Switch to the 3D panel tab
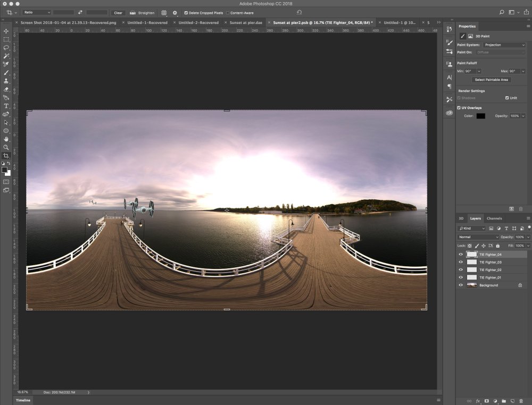This screenshot has height=405, width=532. pyautogui.click(x=461, y=218)
